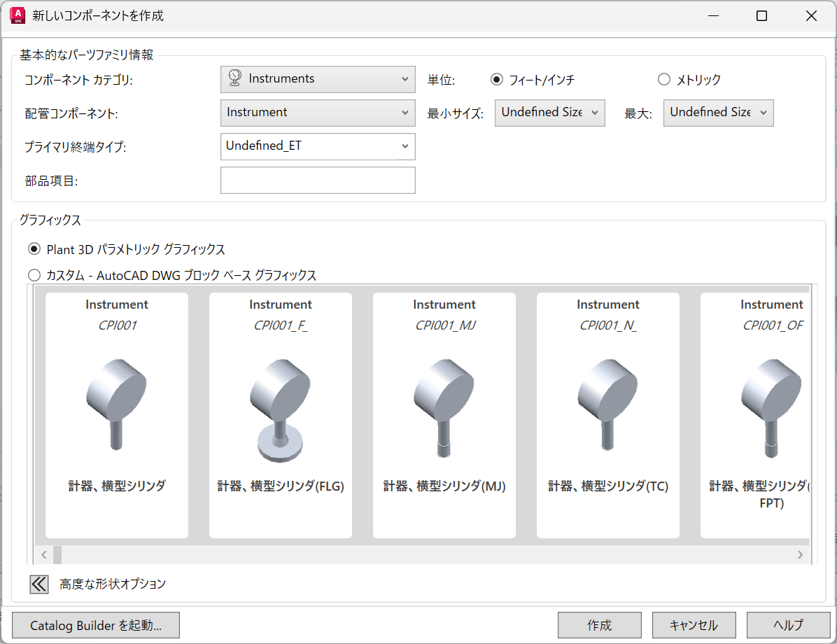Click the 作成 button
Screen dimensions: 837x644
pos(600,625)
